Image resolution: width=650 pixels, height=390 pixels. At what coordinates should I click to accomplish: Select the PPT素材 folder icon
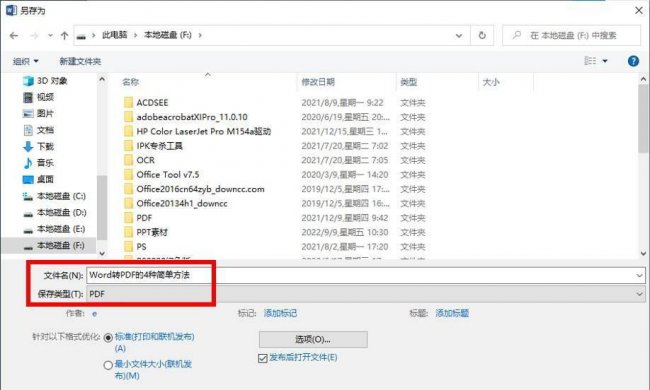point(129,232)
